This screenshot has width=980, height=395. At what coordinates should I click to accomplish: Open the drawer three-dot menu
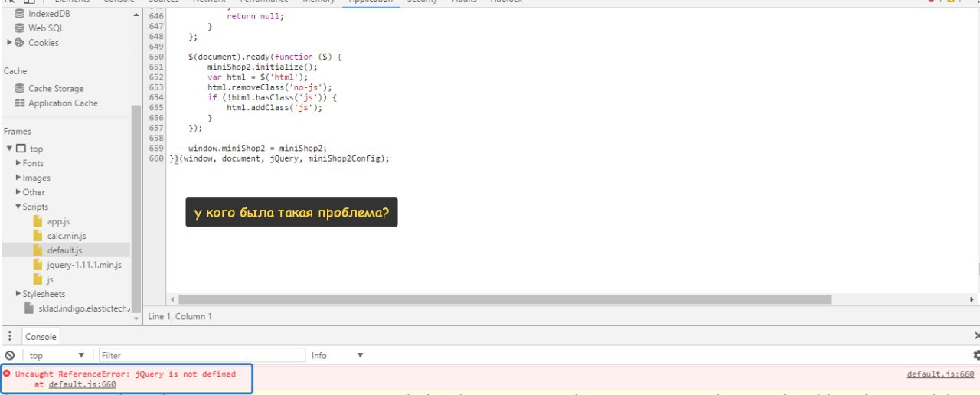click(x=9, y=337)
